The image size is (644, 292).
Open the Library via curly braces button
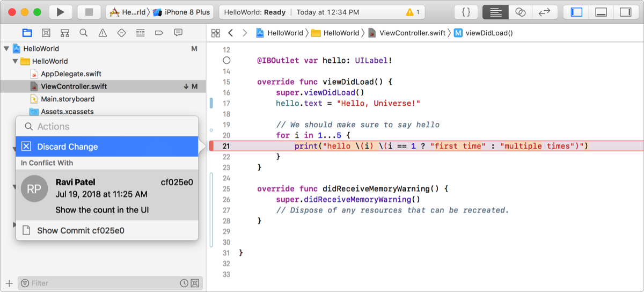466,12
